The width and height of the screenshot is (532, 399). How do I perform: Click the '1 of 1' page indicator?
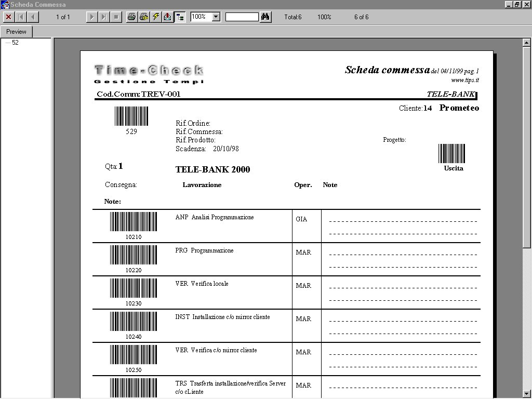coord(63,17)
